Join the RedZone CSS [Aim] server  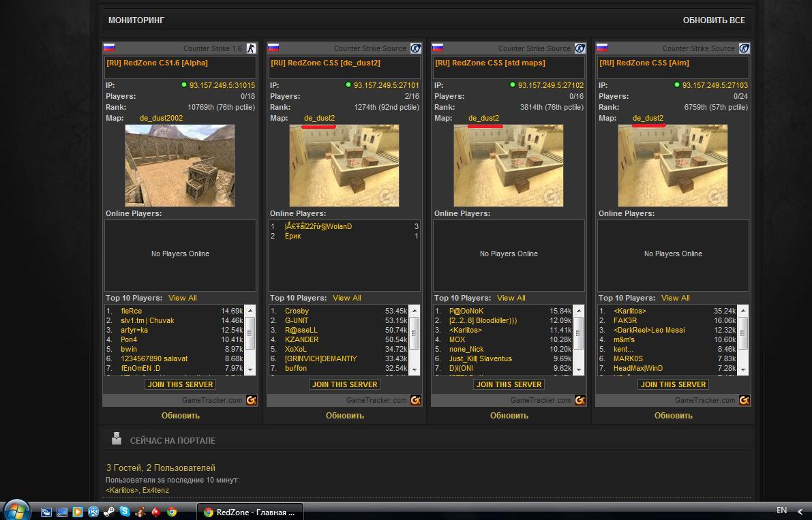point(673,384)
